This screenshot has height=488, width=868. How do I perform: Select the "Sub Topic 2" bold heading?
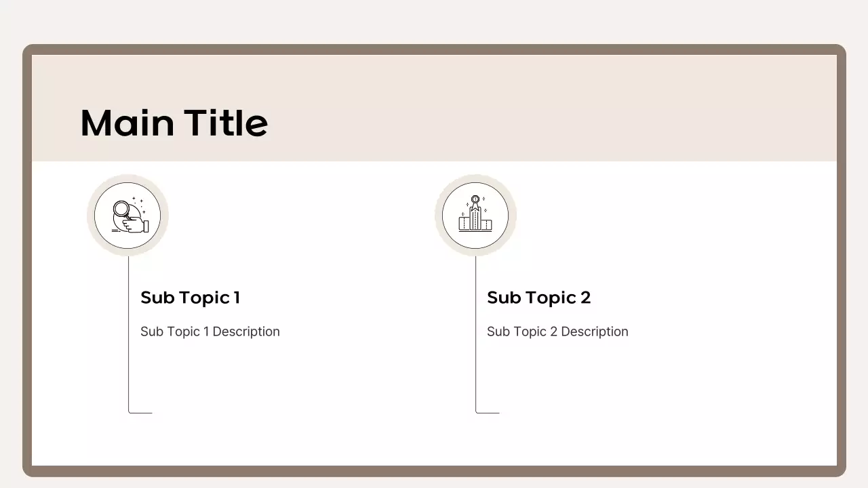pyautogui.click(x=538, y=298)
